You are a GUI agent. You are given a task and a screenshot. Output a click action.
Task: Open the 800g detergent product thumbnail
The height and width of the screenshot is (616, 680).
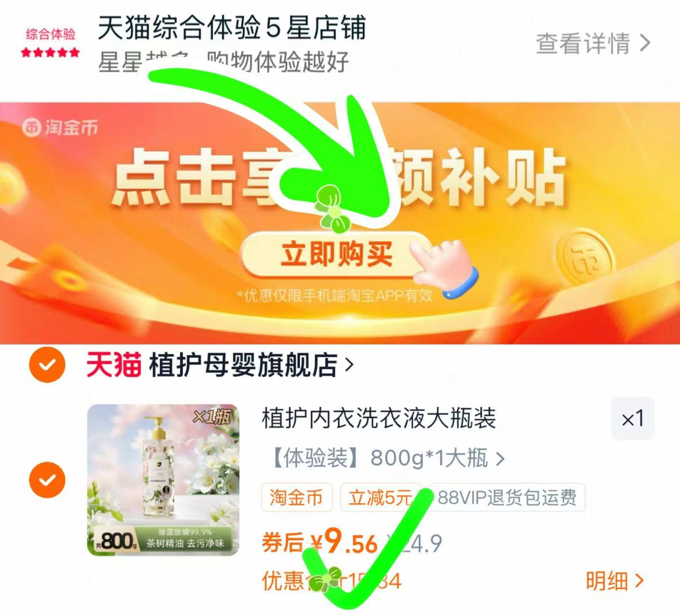[x=163, y=480]
